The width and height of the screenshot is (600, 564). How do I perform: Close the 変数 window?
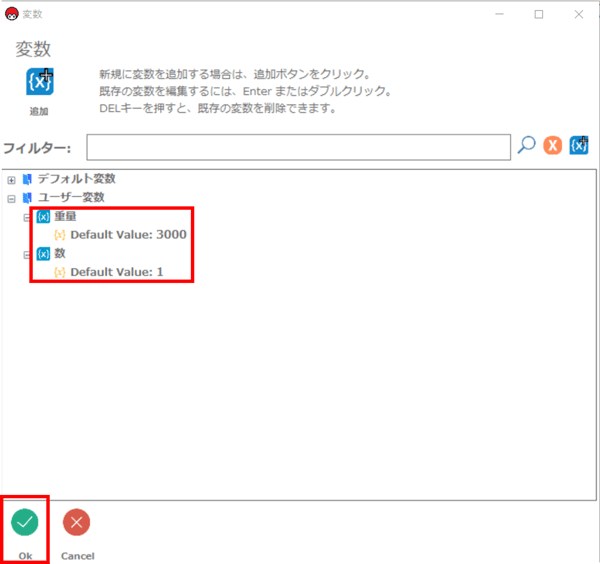coord(579,14)
